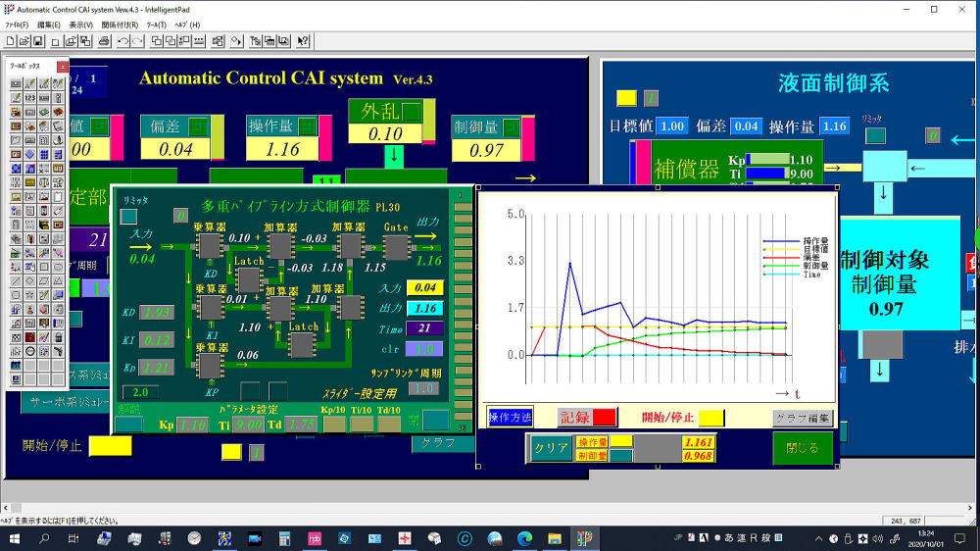Open the ファイル(F) menu
Image resolution: width=980 pixels, height=551 pixels.
coord(18,25)
